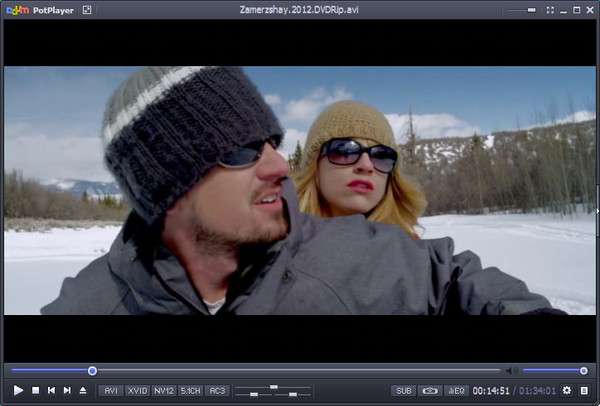Image resolution: width=600 pixels, height=406 pixels.
Task: Open the PotPlayer main menu
Action: (40, 9)
